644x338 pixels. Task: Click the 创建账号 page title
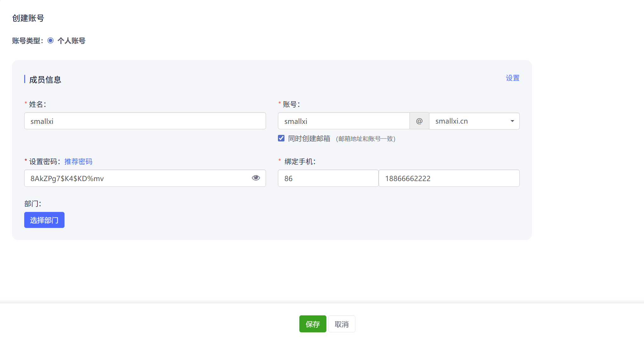click(28, 18)
